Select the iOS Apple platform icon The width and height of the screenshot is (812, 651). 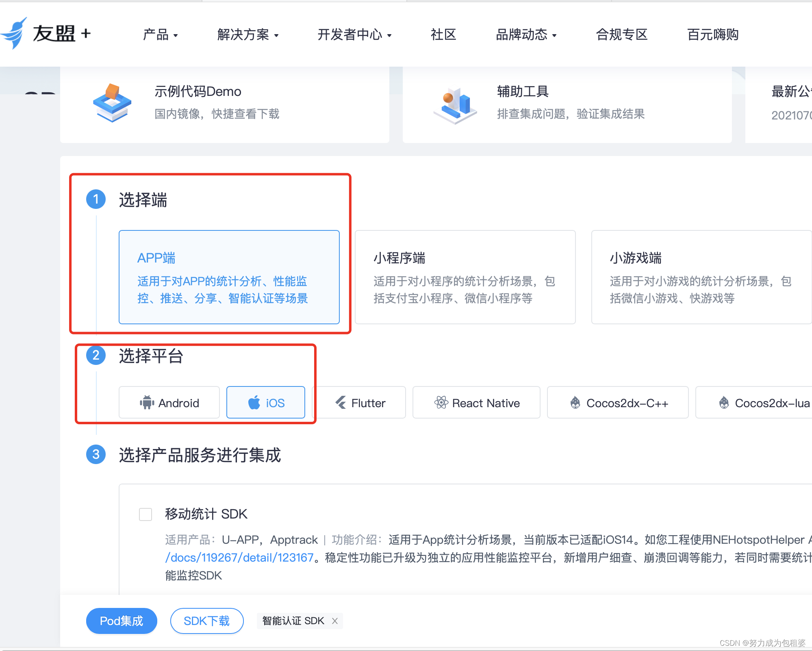[x=254, y=402]
